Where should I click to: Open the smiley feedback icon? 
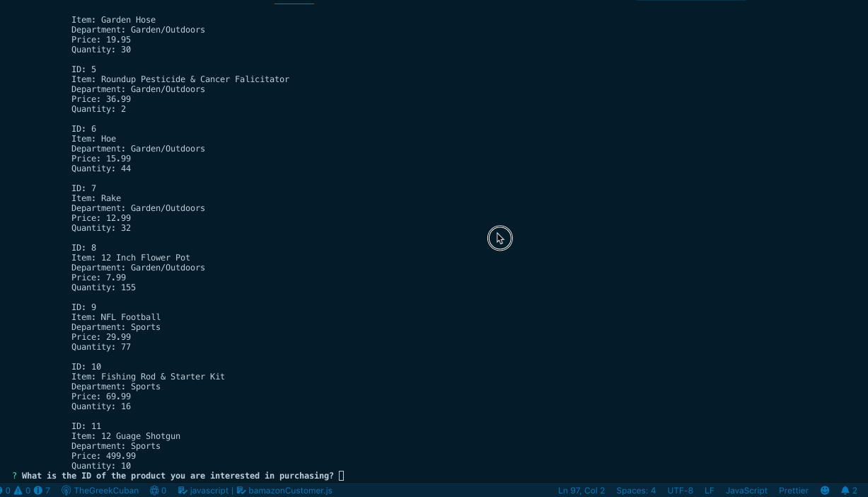pos(825,491)
